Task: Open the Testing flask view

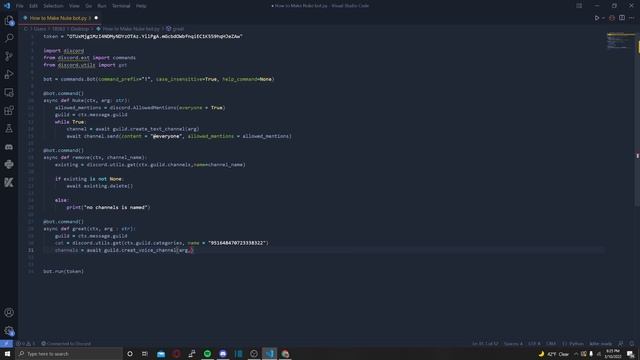Action: pyautogui.click(x=9, y=129)
